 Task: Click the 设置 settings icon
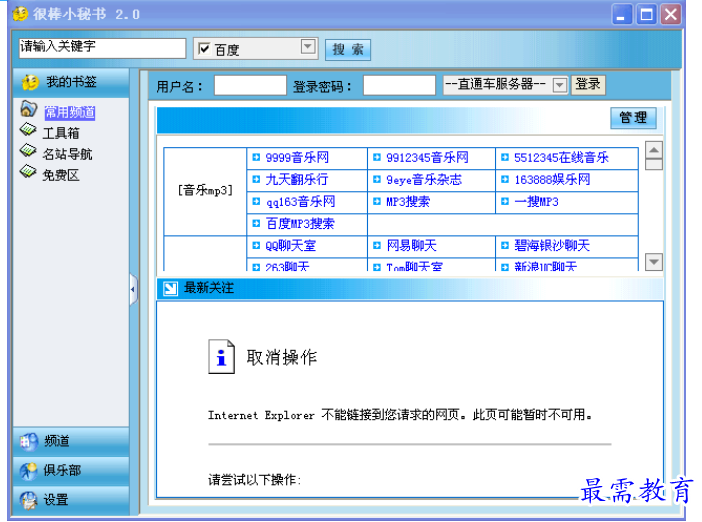coord(29,500)
